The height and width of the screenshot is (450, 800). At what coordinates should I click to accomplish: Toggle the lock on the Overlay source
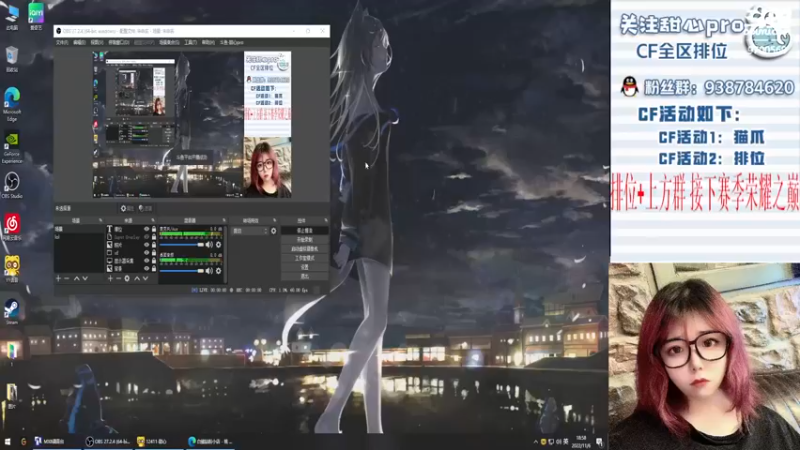pos(154,237)
